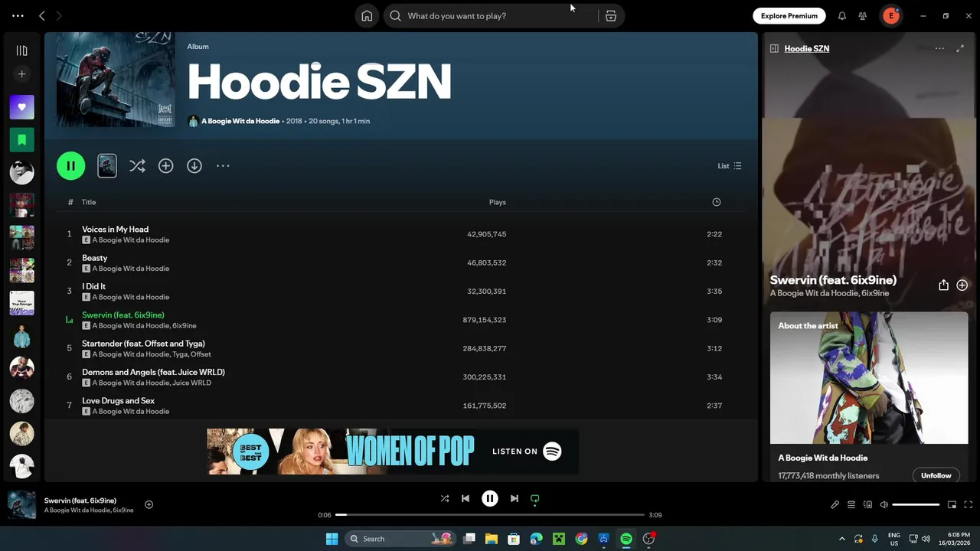Open A Boogie Wit da Hoodie artist link
Screen dimensions: 980x551
(240, 121)
